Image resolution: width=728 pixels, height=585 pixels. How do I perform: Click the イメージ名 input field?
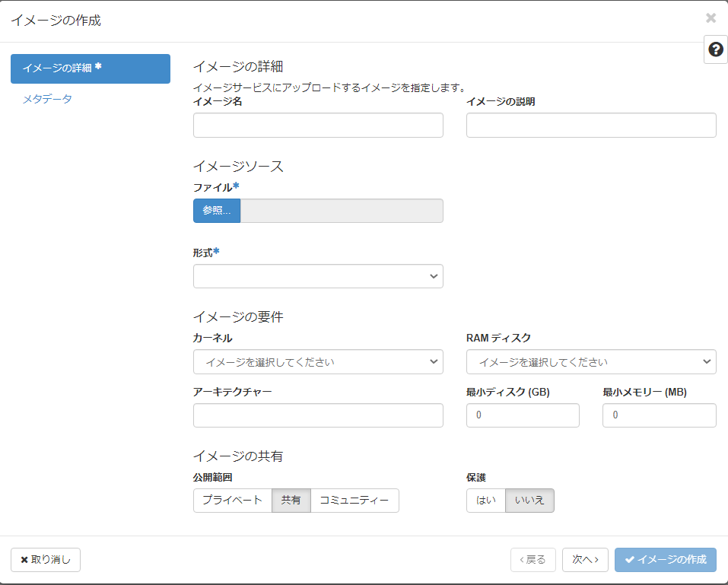coord(318,125)
